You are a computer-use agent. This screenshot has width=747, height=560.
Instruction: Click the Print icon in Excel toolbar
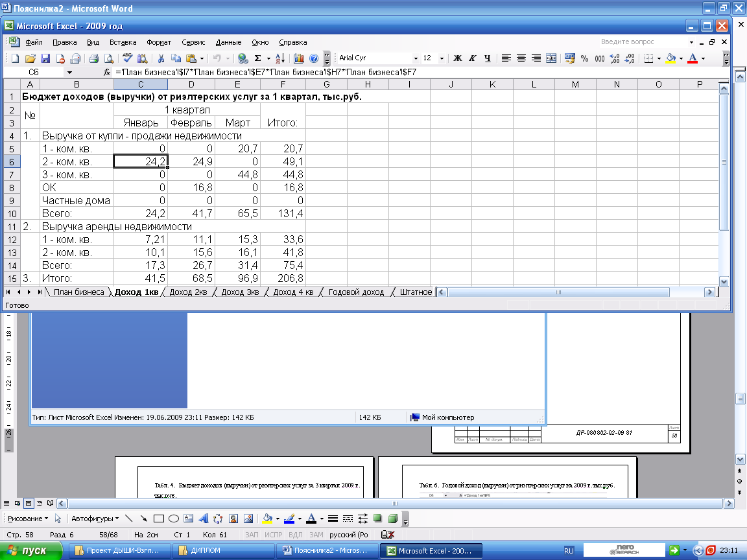click(x=93, y=58)
